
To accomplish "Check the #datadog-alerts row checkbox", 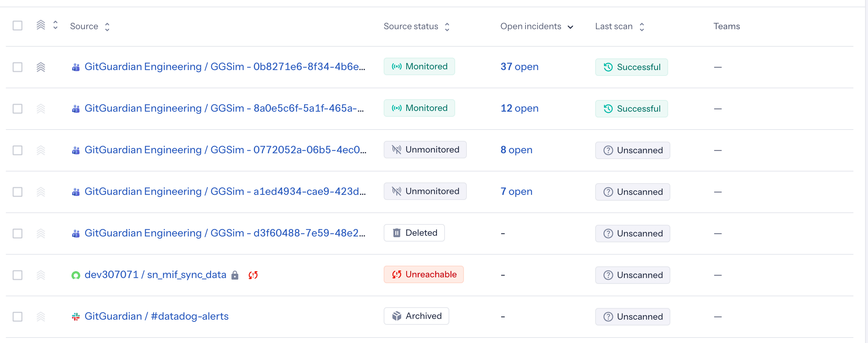I will tap(18, 317).
